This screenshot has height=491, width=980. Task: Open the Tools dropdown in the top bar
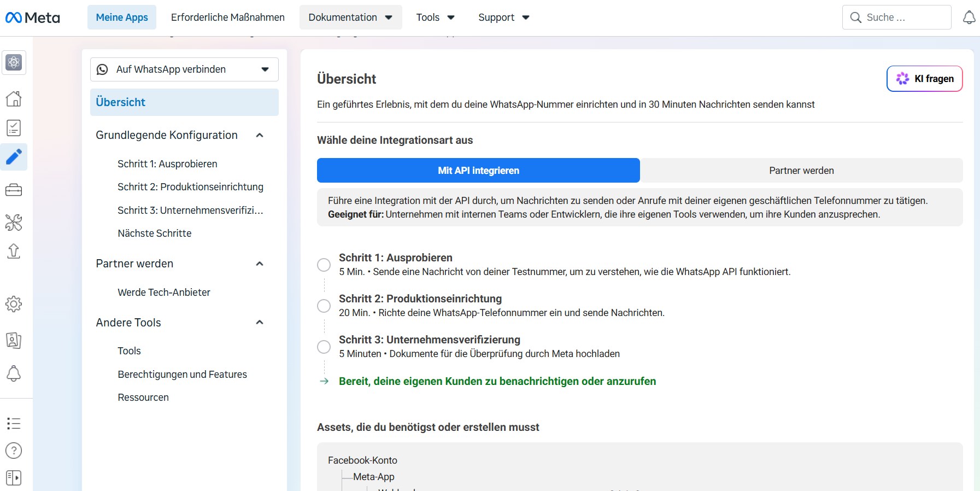[435, 17]
